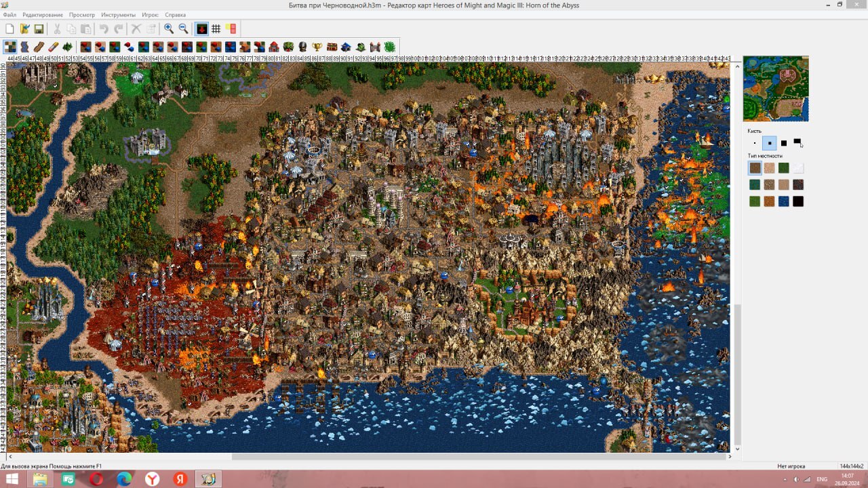Pick the sand terrain swatch

(770, 168)
